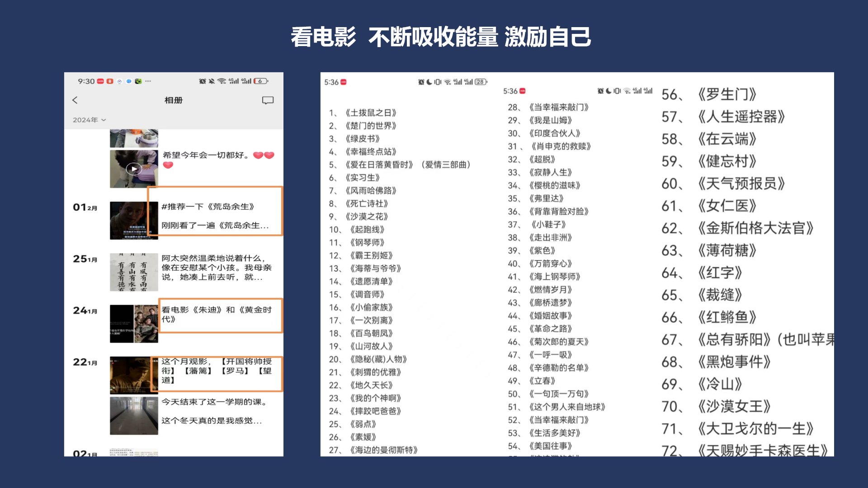Click the WiFi icon in left phone status bar
The width and height of the screenshot is (868, 488).
[222, 81]
